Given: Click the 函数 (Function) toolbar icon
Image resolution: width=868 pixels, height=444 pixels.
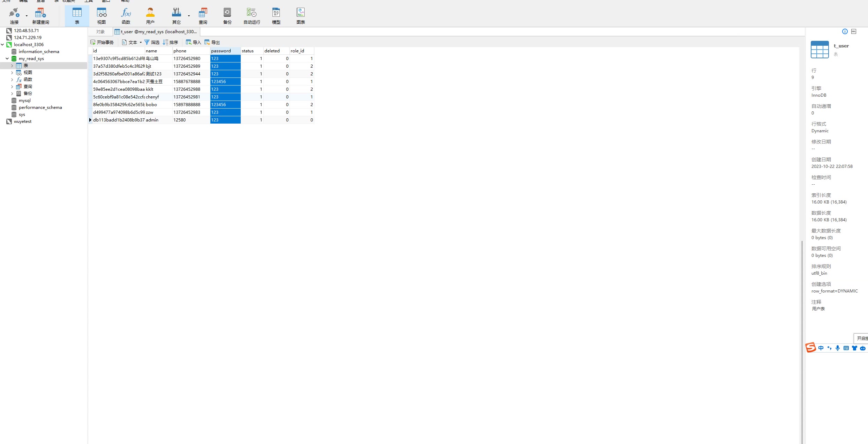Looking at the screenshot, I should [126, 16].
